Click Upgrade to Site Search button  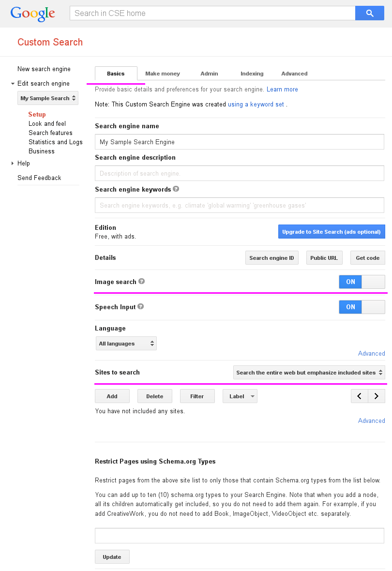coord(332,232)
